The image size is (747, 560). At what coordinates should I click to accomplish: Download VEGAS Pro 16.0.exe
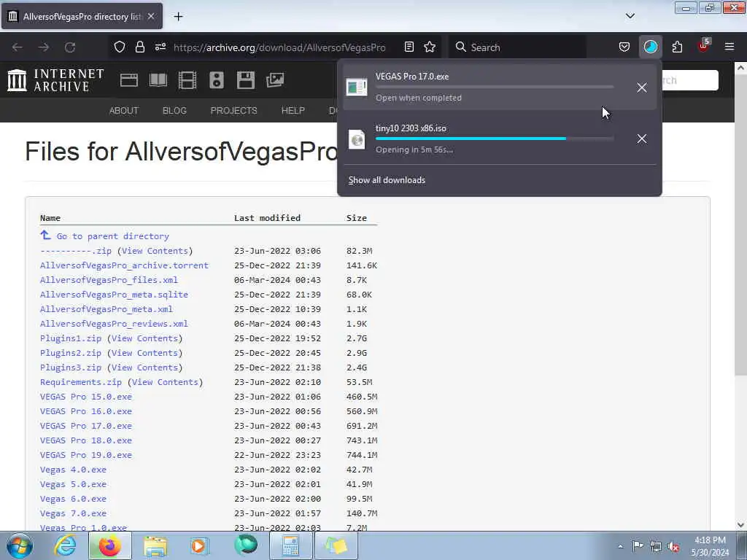click(x=86, y=411)
